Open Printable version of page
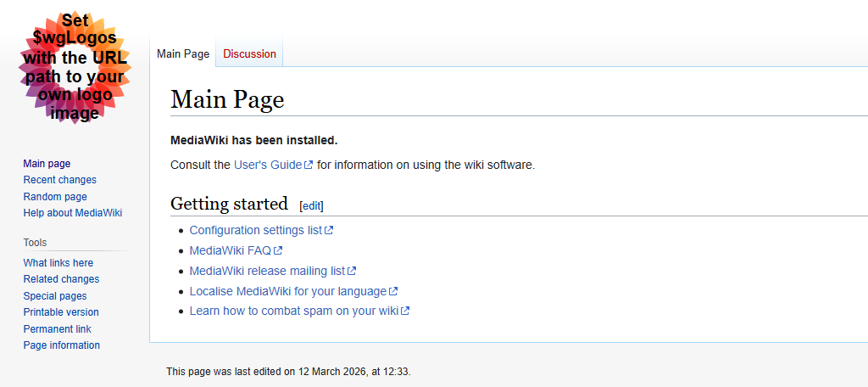This screenshot has height=387, width=868. tap(61, 312)
